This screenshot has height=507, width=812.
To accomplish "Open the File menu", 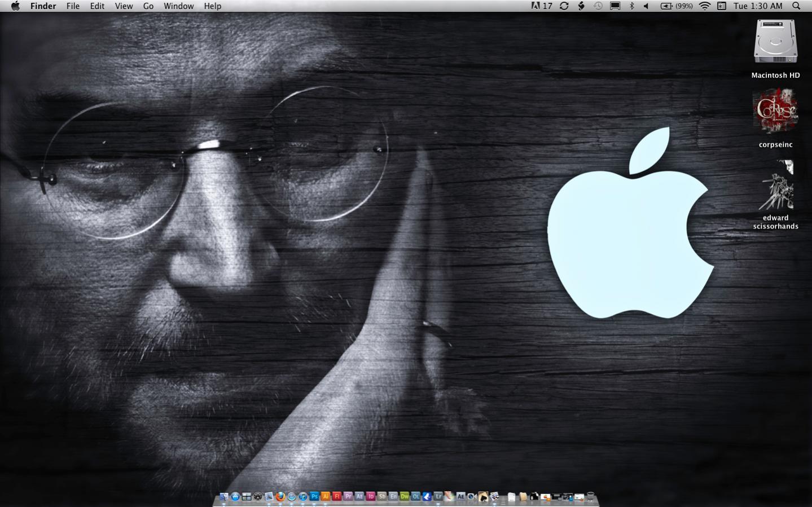I will coord(73,6).
